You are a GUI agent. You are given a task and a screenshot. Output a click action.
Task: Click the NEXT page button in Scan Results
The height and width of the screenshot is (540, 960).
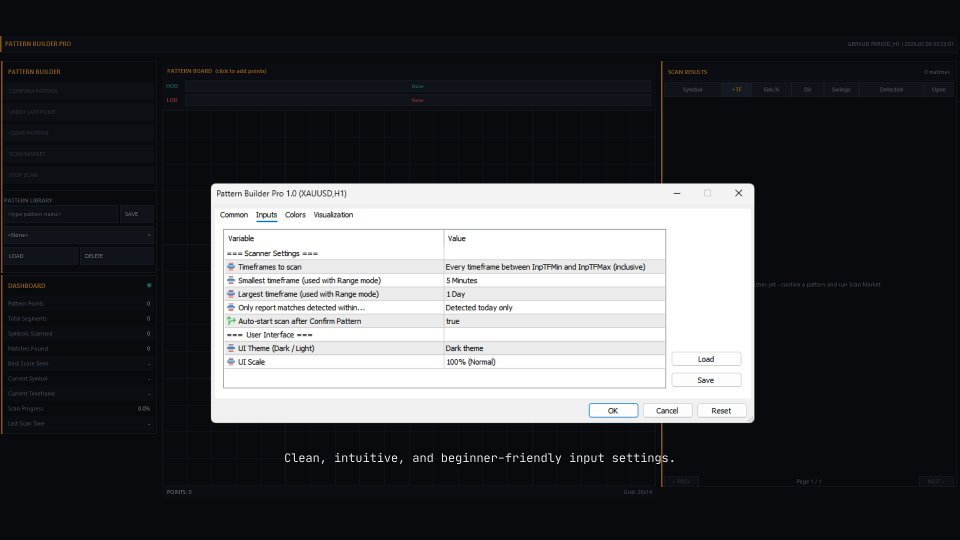pyautogui.click(x=936, y=482)
